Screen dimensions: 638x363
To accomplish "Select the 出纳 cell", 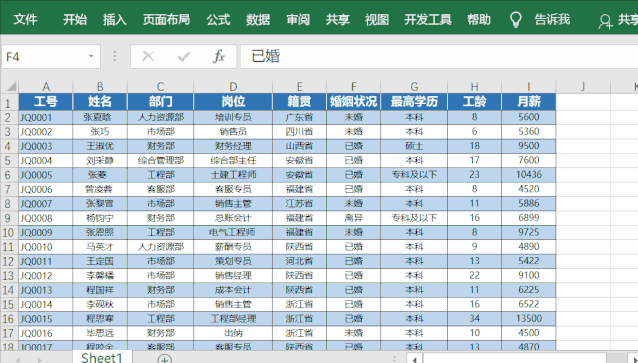I will tap(233, 333).
